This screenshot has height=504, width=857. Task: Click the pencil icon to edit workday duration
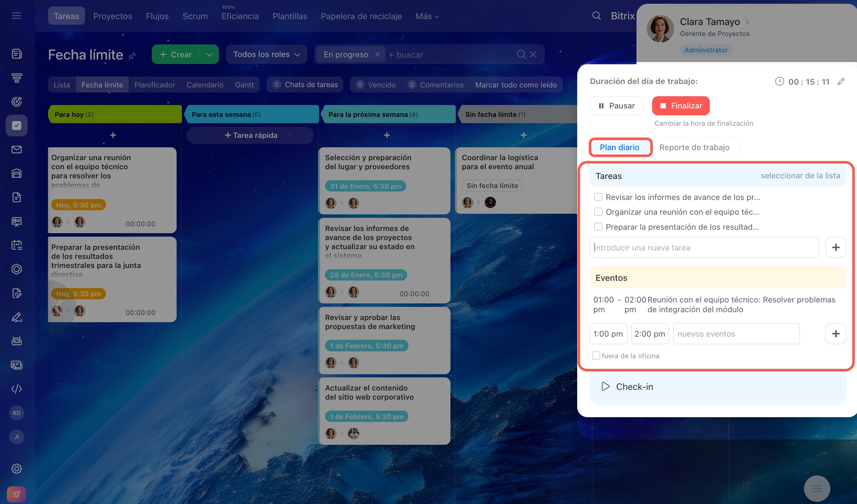pyautogui.click(x=841, y=81)
